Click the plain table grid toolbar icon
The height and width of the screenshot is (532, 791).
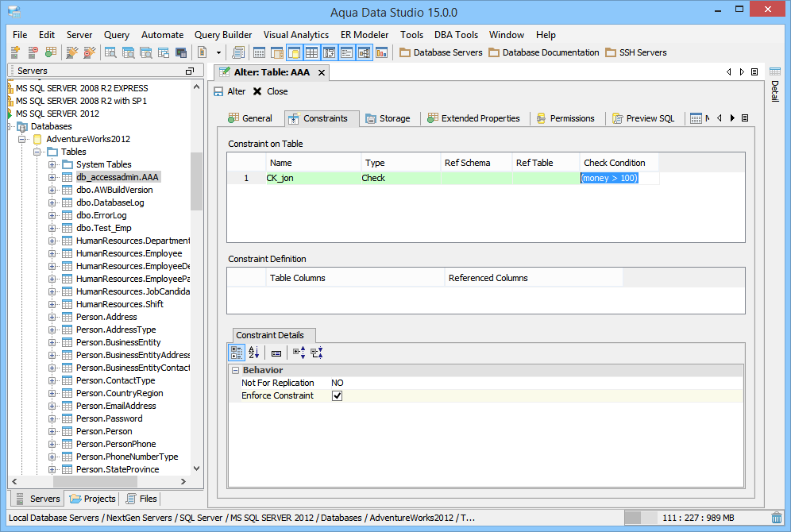click(x=259, y=52)
